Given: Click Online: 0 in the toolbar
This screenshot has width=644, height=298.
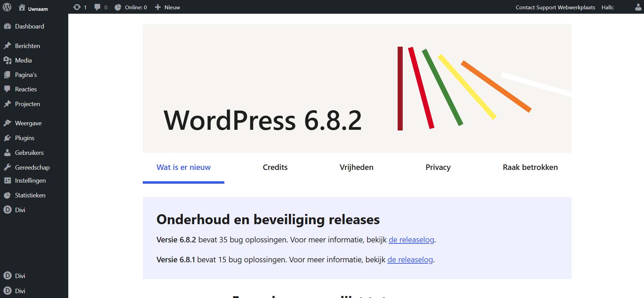Looking at the screenshot, I should [136, 7].
